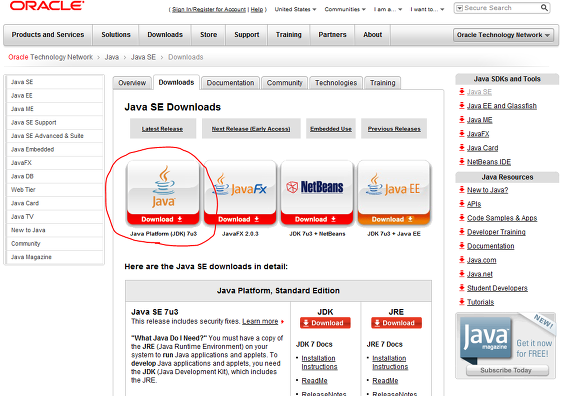Open the Oracle Technology Network dropdown button
580x396 pixels.
click(503, 35)
